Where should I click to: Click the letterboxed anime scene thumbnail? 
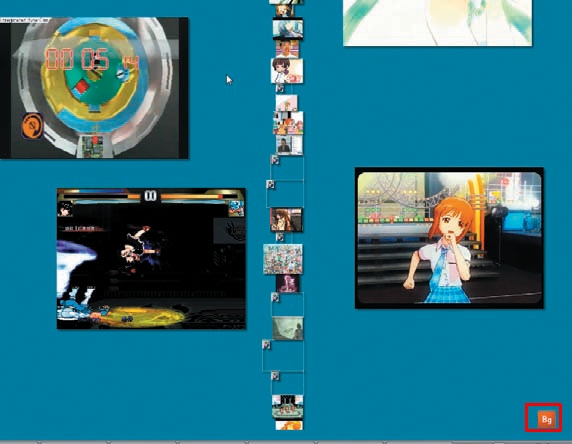coord(288,29)
